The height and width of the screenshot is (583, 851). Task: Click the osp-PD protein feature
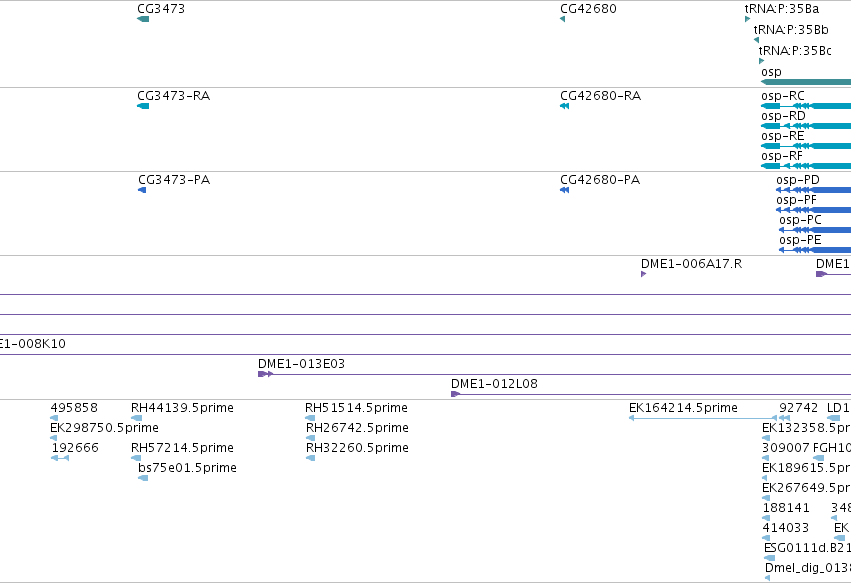tap(814, 190)
